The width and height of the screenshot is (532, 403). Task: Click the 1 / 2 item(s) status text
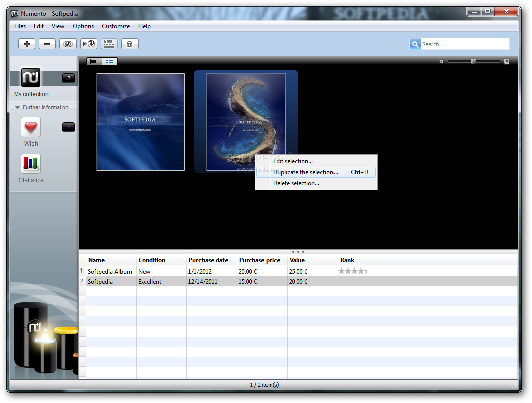[x=264, y=385]
